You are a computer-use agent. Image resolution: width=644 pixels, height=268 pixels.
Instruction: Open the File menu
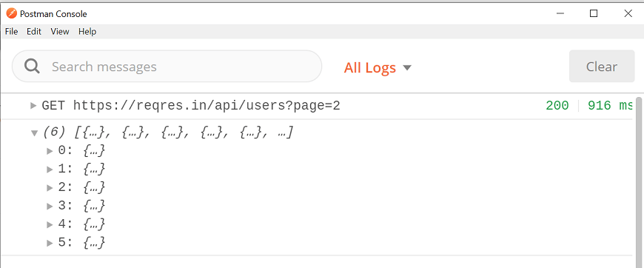click(x=12, y=32)
